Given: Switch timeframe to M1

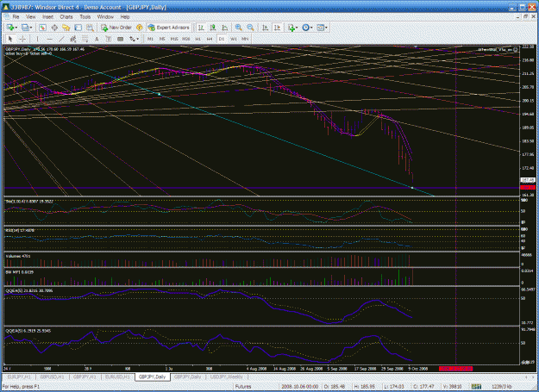Looking at the screenshot, I should [150, 39].
